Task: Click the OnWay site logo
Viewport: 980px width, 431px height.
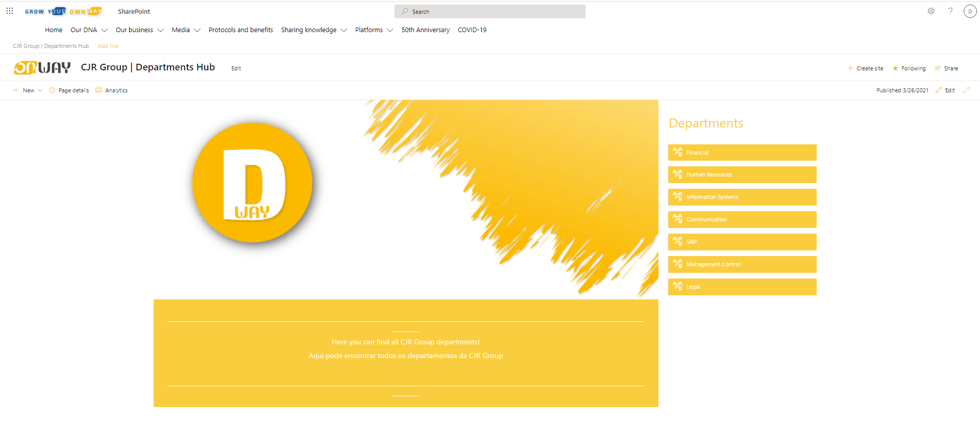Action: 42,67
